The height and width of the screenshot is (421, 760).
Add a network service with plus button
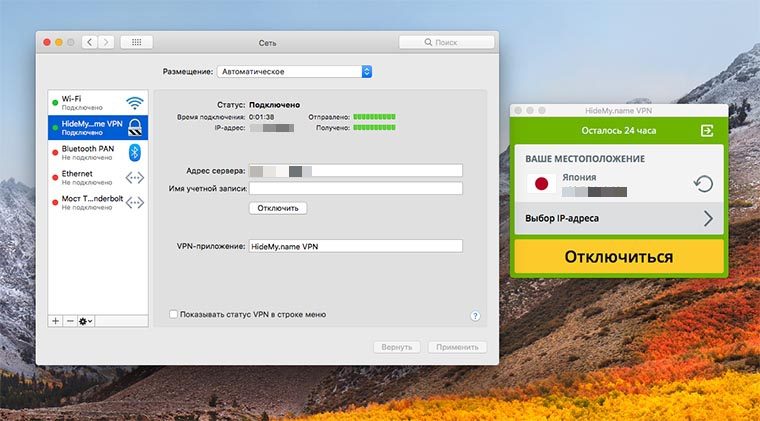(55, 321)
